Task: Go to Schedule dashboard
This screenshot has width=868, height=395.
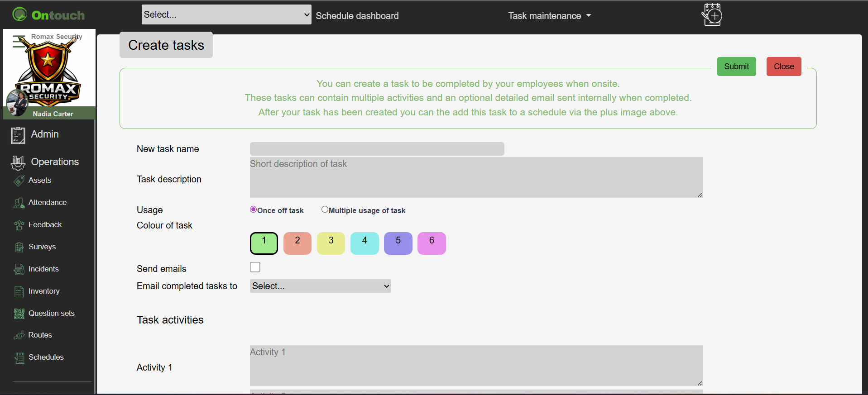Action: [x=357, y=16]
